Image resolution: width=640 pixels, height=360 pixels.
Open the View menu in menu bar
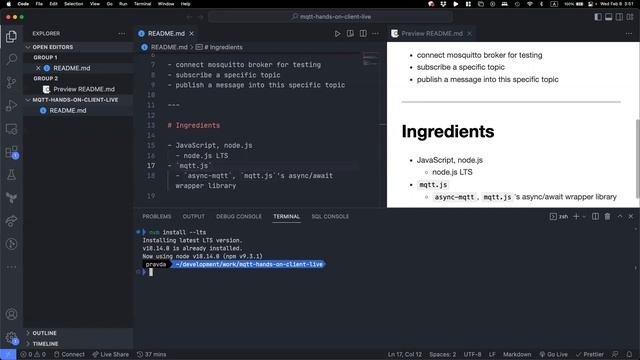(95, 4)
